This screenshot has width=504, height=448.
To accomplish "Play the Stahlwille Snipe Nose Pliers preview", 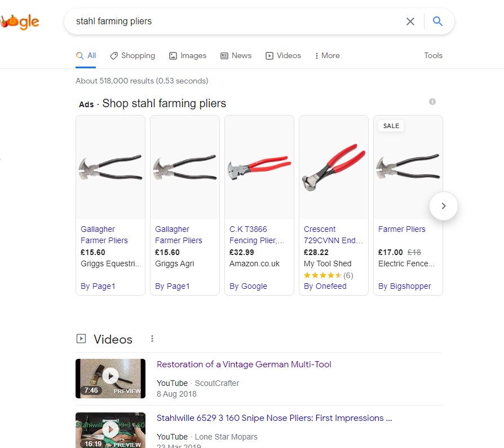I will 110,430.
